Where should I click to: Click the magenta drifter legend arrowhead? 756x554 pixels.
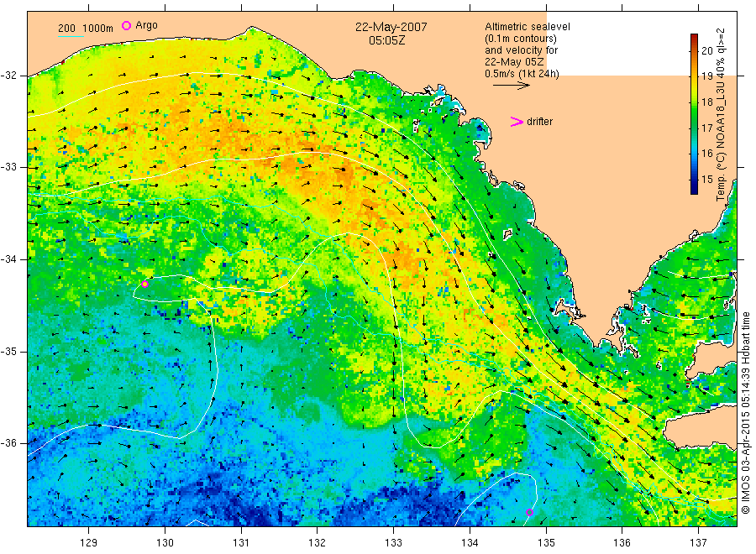coord(517,122)
